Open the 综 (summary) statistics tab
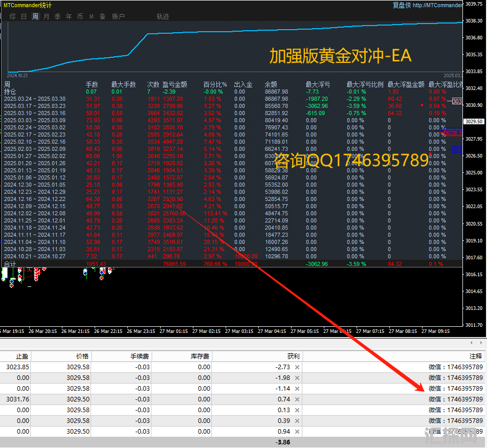 click(13, 16)
